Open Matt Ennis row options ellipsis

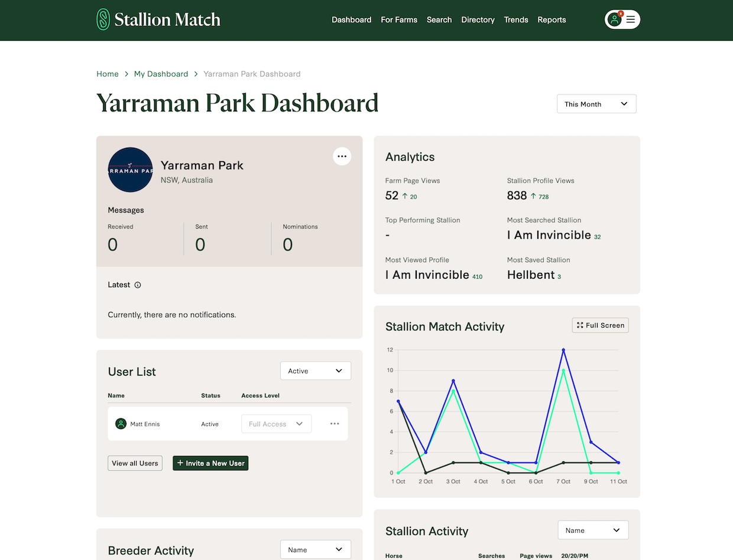pos(335,424)
